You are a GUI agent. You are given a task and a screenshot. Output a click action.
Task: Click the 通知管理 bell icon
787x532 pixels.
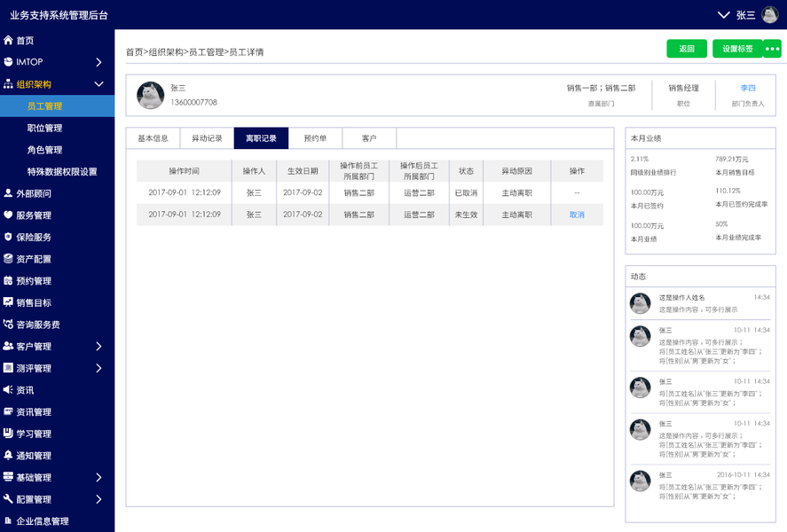tap(8, 455)
